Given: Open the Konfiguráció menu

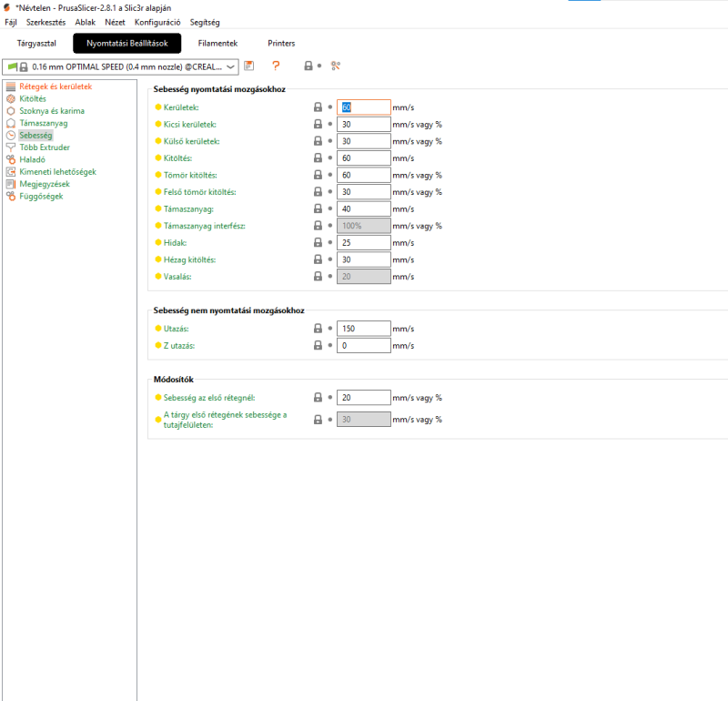Looking at the screenshot, I should pos(157,22).
